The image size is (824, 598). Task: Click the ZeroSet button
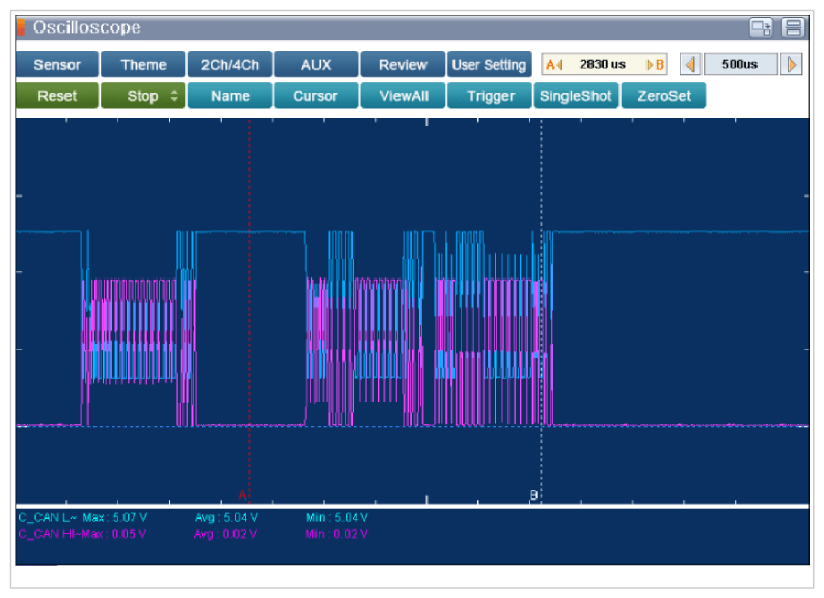tap(663, 96)
